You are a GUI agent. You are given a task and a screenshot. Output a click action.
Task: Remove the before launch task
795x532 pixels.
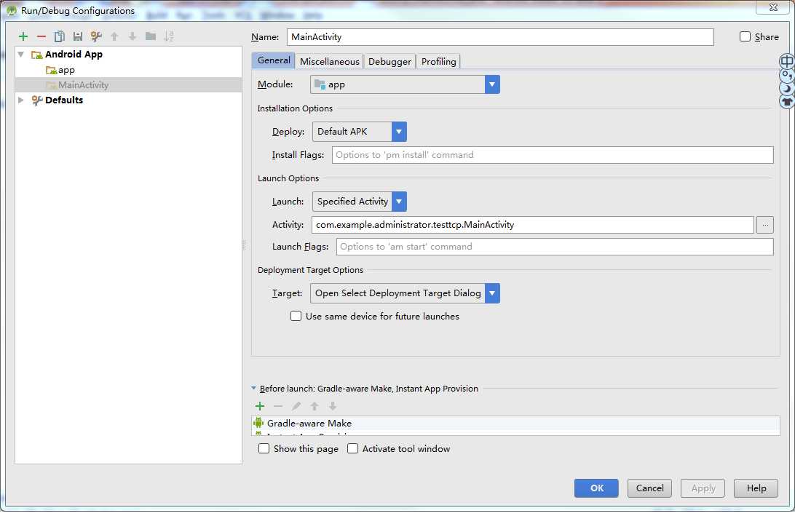(278, 406)
